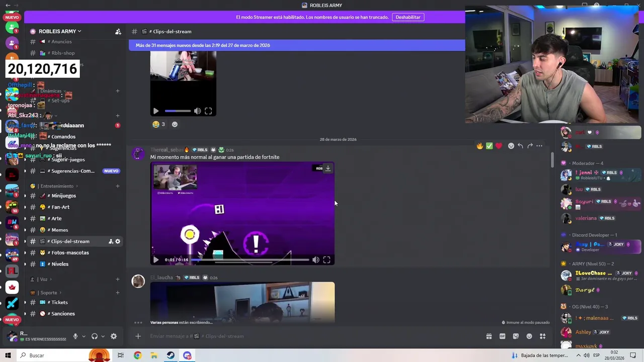Screen dimensions: 644x362
Task: Open attachment plus button in message bar
Action: tap(138, 336)
